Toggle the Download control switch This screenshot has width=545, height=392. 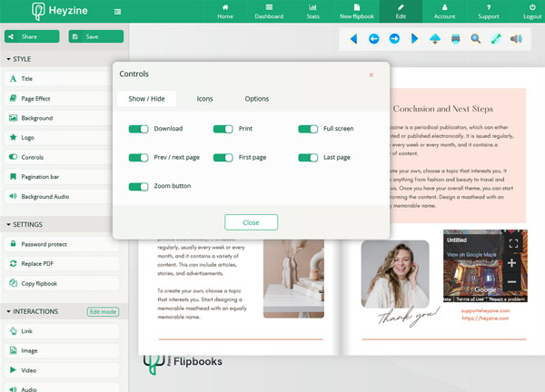point(138,129)
